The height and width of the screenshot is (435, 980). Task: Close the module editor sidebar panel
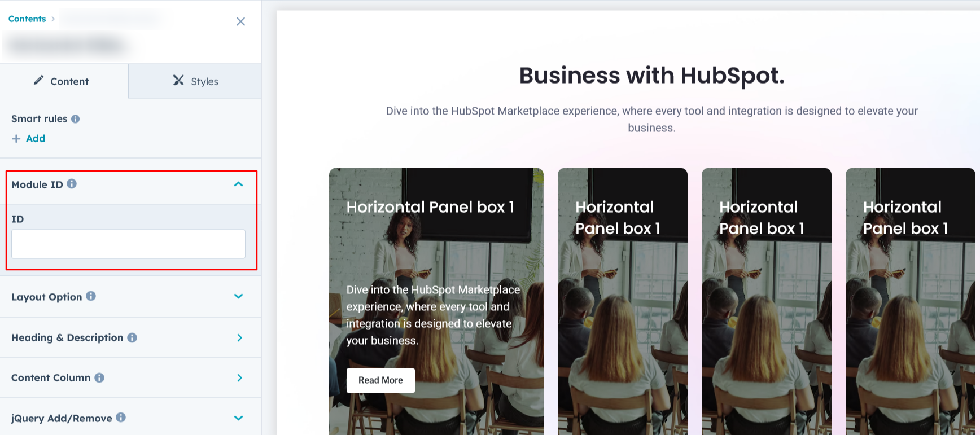[x=240, y=21]
